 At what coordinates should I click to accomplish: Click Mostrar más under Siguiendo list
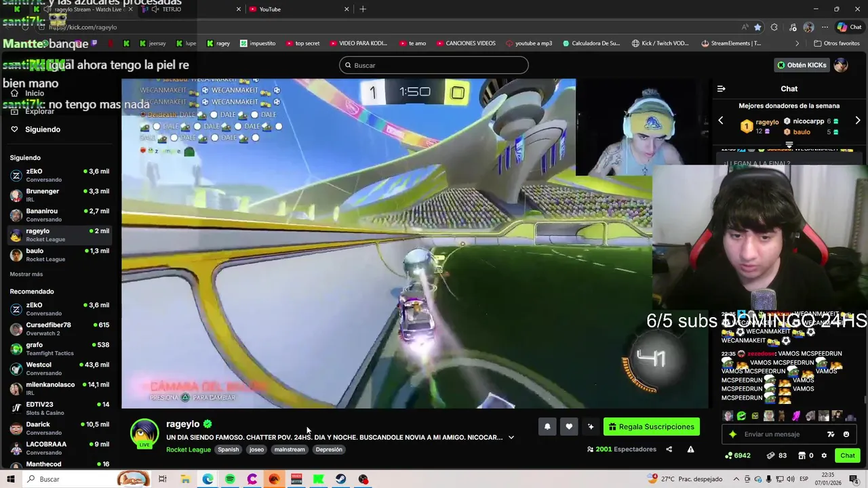coord(26,274)
